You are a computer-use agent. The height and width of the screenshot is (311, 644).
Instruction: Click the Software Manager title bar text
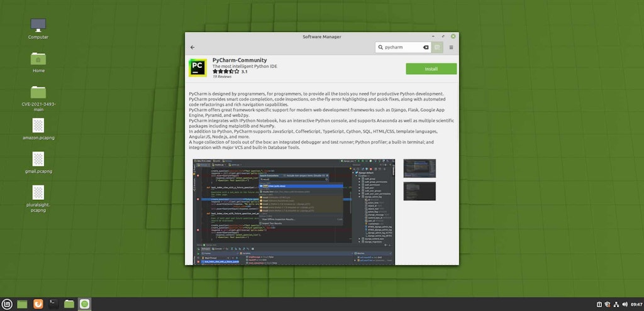tap(321, 36)
